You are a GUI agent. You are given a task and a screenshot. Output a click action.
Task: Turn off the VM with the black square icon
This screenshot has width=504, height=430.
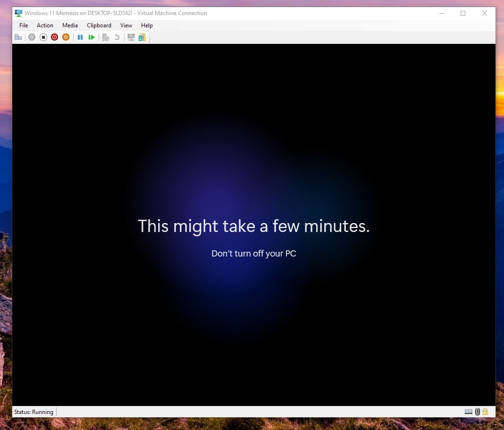pos(43,37)
